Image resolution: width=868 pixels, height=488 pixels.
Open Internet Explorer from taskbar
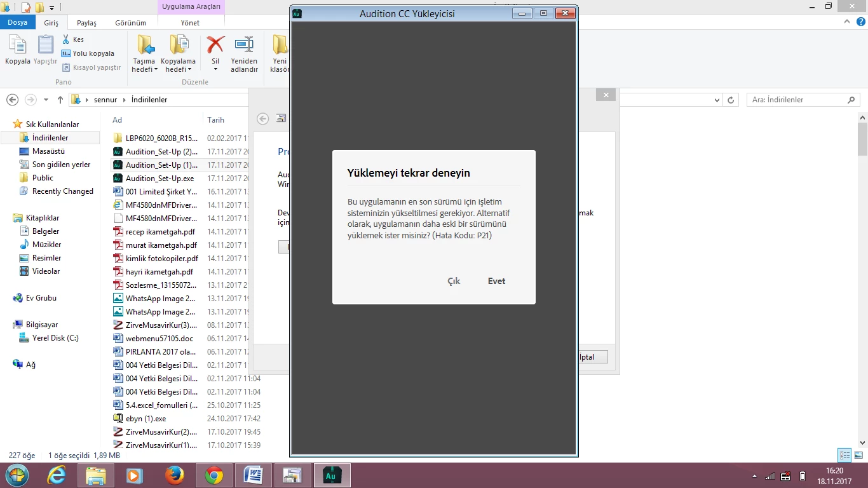[57, 475]
